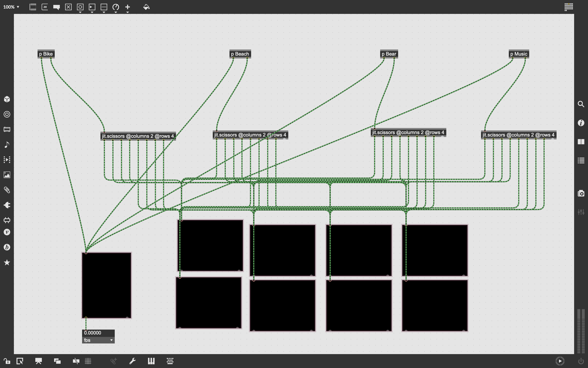Click the keyboard grid icon in bottom toolbar
This screenshot has width=588, height=368.
point(170,361)
